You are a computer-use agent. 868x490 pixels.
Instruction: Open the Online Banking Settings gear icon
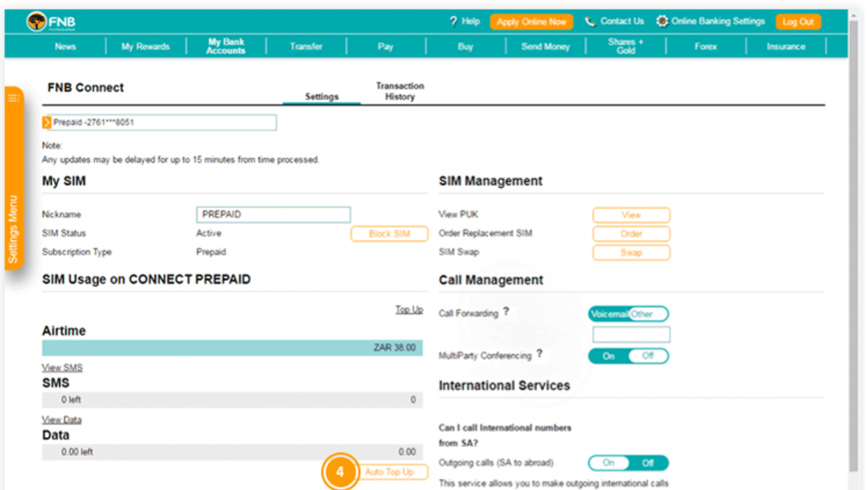coord(662,22)
